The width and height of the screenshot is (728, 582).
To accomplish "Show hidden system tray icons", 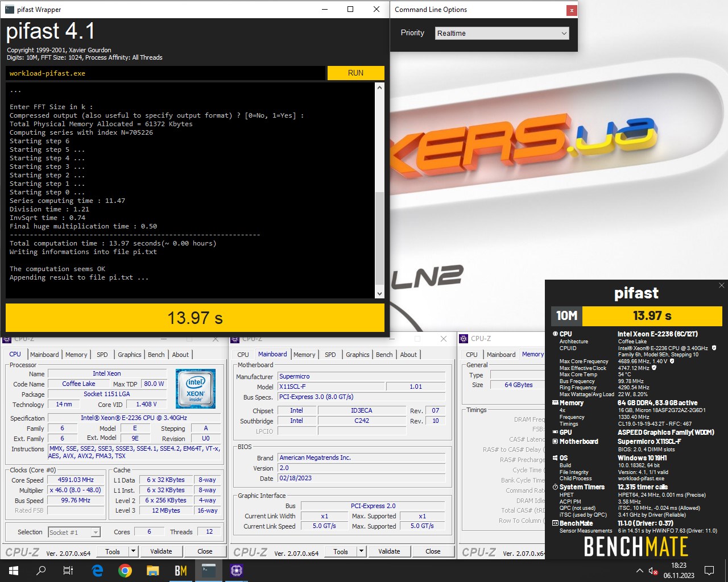I will coord(639,571).
